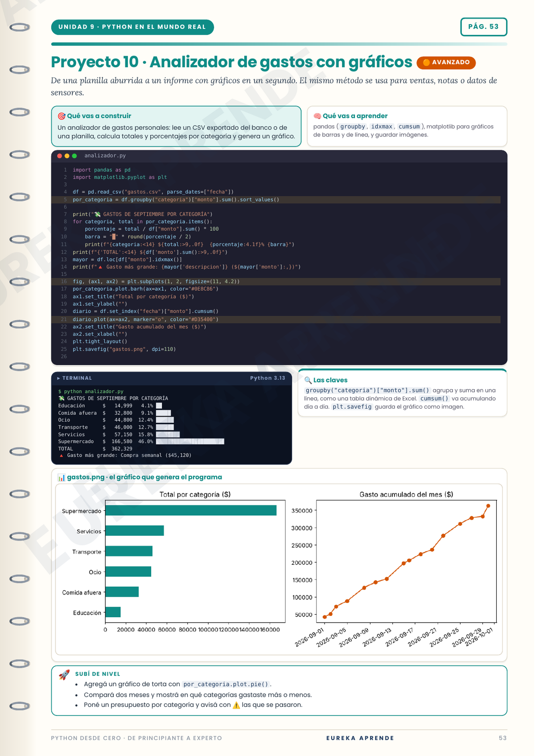Click the Supermercado bar in the chart
This screenshot has width=535, height=756.
191,511
